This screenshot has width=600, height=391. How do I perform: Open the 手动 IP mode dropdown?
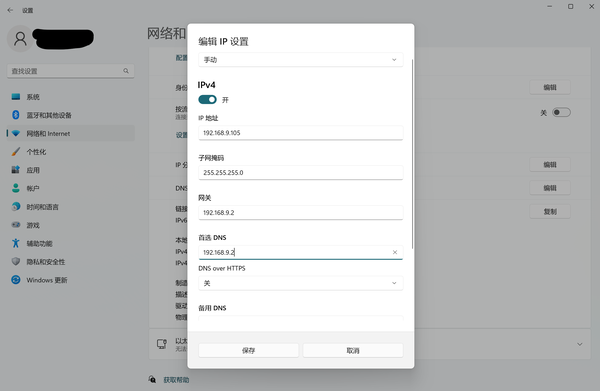click(x=301, y=60)
